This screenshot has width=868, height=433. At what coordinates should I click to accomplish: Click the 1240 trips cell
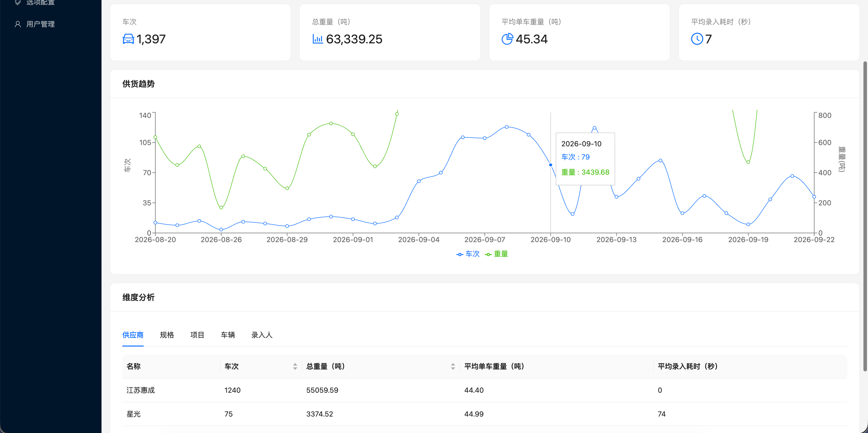[232, 390]
